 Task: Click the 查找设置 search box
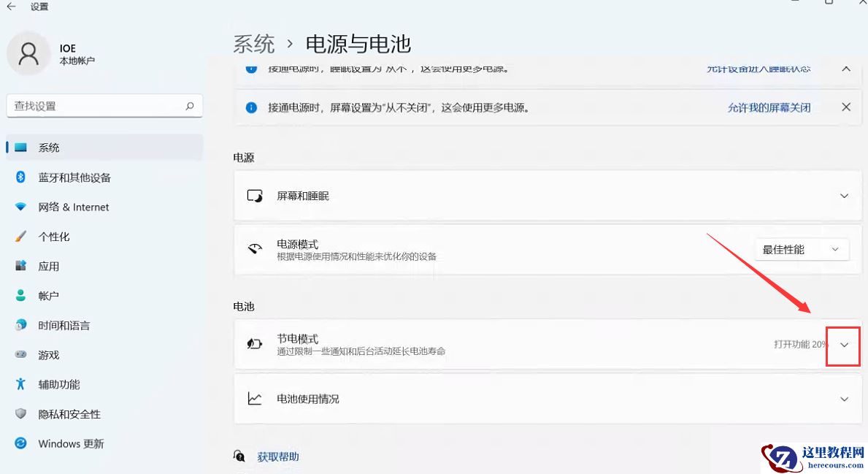(104, 106)
